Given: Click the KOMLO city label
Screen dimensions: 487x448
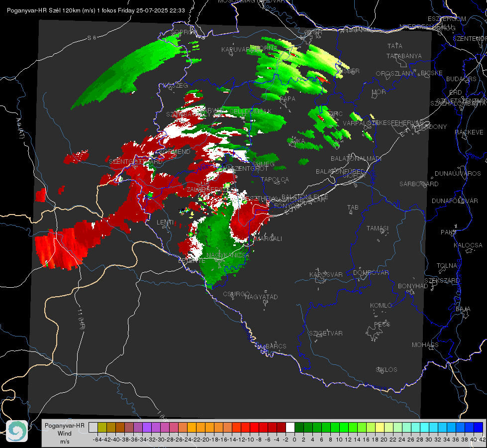Looking at the screenshot, I should (x=381, y=306).
